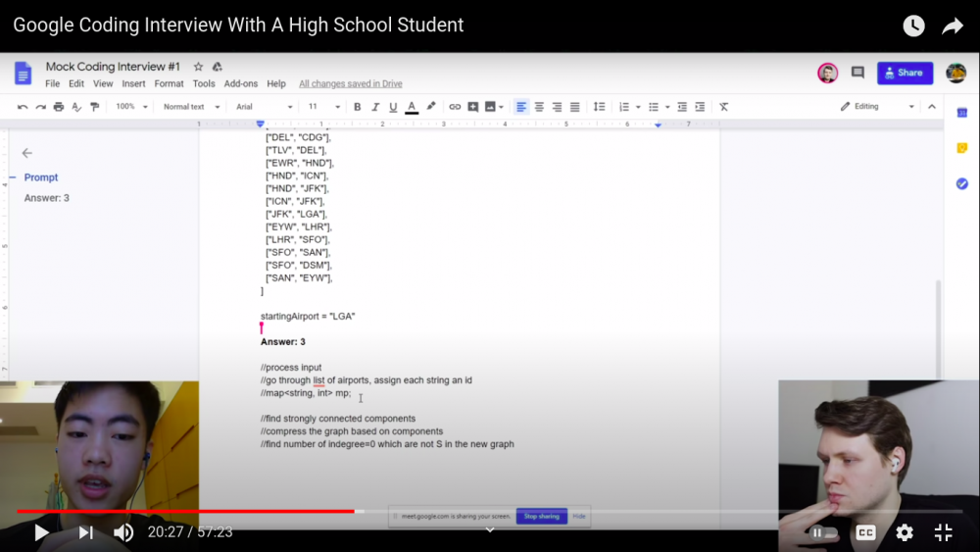Image resolution: width=980 pixels, height=552 pixels.
Task: Toggle closed captions
Action: (865, 532)
